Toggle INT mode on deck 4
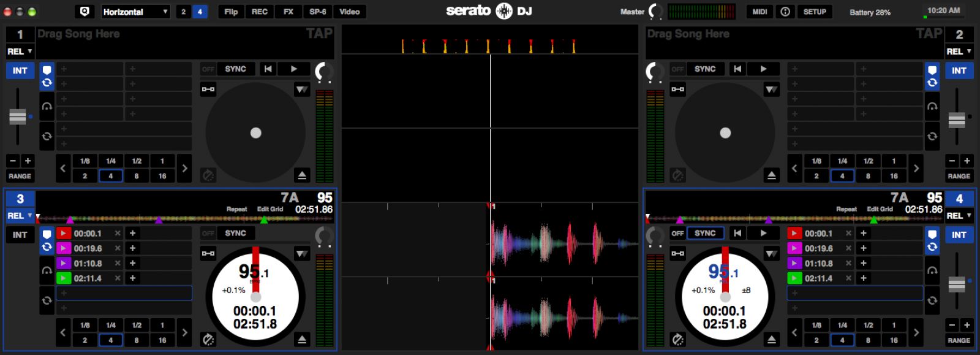Image resolution: width=980 pixels, height=355 pixels. tap(959, 235)
